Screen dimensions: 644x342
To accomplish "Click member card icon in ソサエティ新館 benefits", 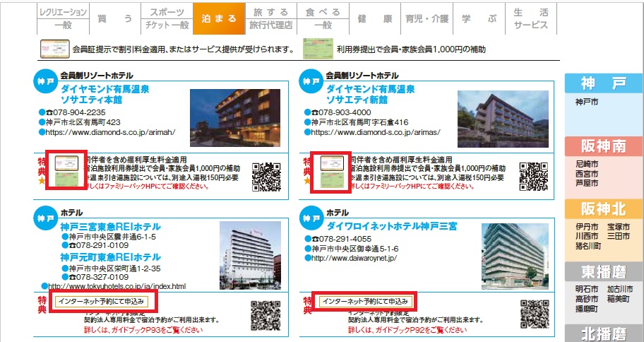I will [x=332, y=163].
